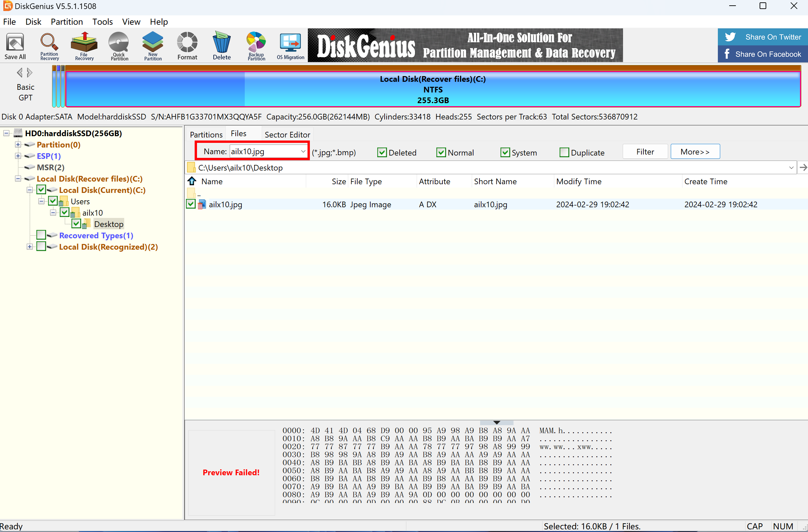Uncheck the Deleted filter checkbox
808x532 pixels.
tap(382, 152)
